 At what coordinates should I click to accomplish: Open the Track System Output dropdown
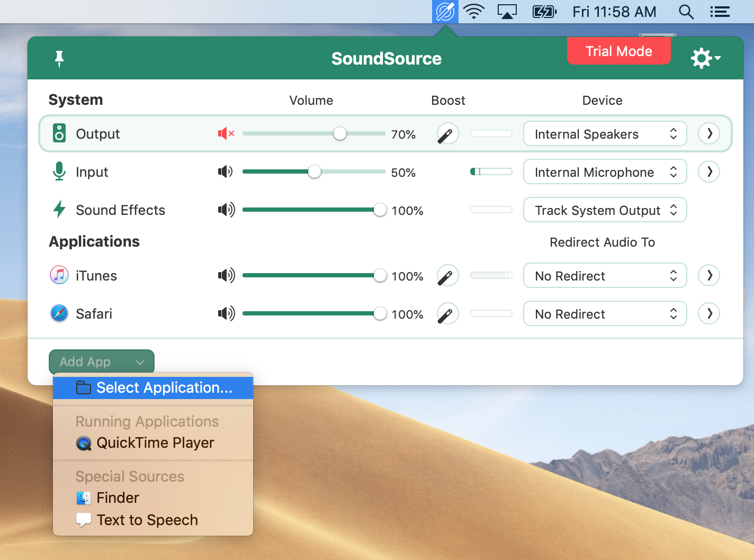coord(605,210)
